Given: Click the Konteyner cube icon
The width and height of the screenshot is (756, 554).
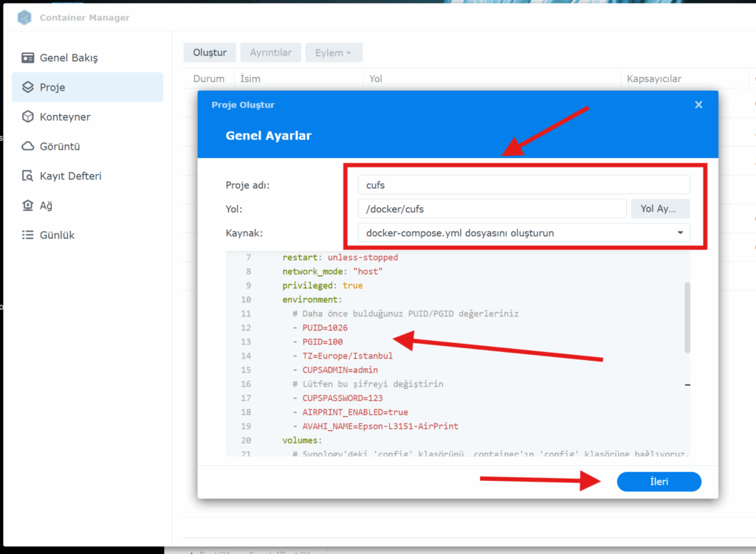Looking at the screenshot, I should (x=28, y=117).
